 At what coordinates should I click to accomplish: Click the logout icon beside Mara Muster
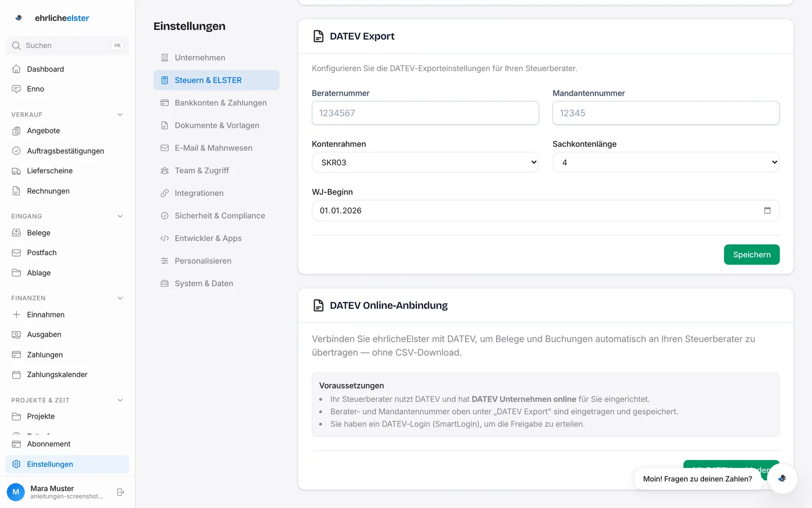pyautogui.click(x=120, y=492)
